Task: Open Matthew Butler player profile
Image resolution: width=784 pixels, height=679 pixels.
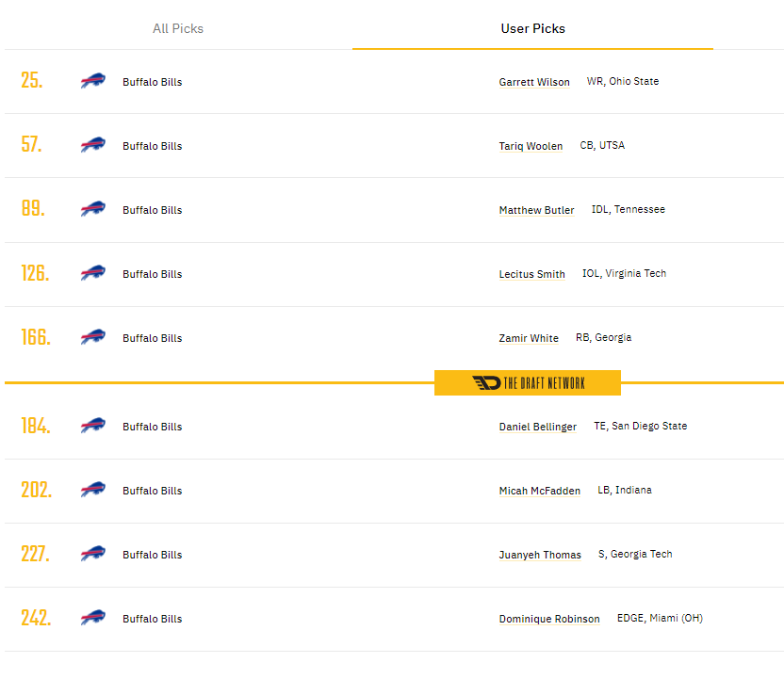Action: 536,210
